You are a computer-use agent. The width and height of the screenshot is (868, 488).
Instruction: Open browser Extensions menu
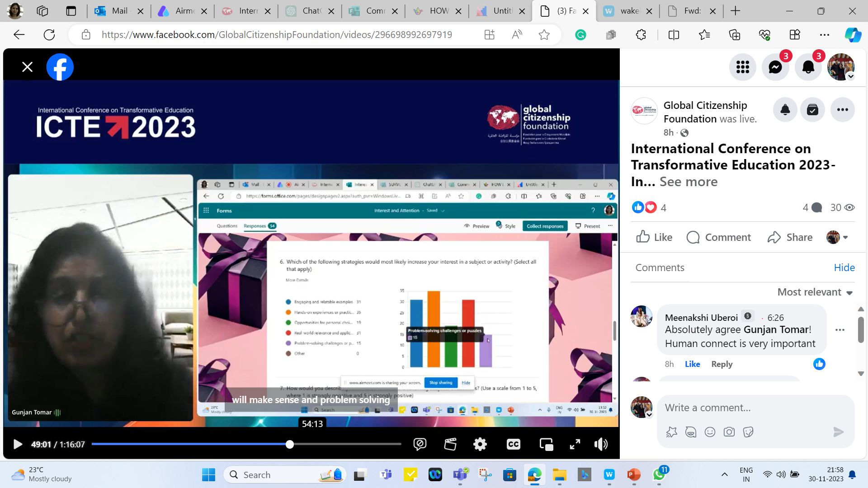641,35
